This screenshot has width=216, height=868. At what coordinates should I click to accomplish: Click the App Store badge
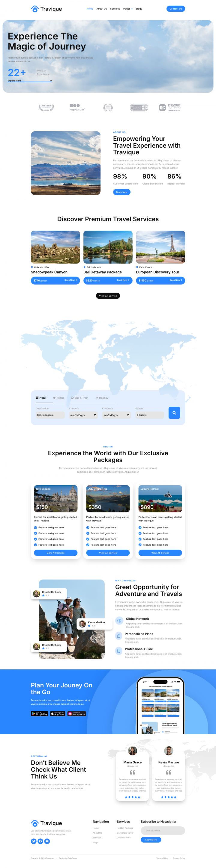58,714
